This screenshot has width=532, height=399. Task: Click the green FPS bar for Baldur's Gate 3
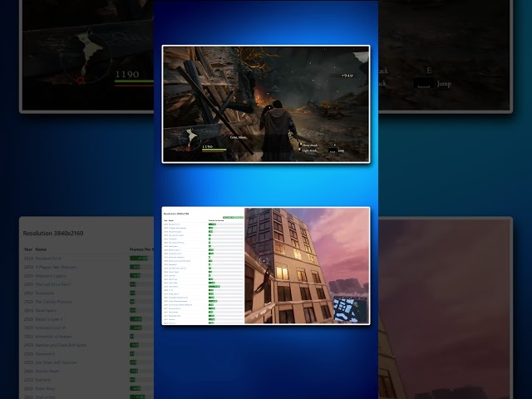[136, 319]
